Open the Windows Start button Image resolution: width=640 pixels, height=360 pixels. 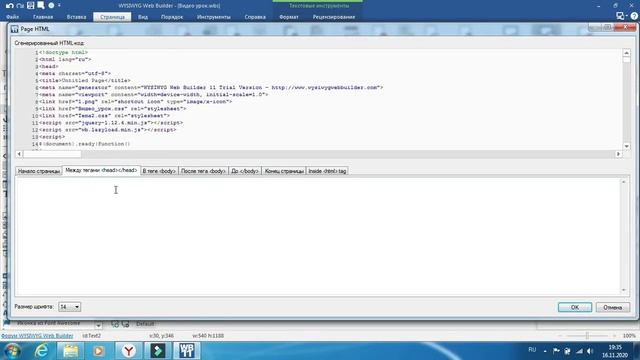[13, 351]
